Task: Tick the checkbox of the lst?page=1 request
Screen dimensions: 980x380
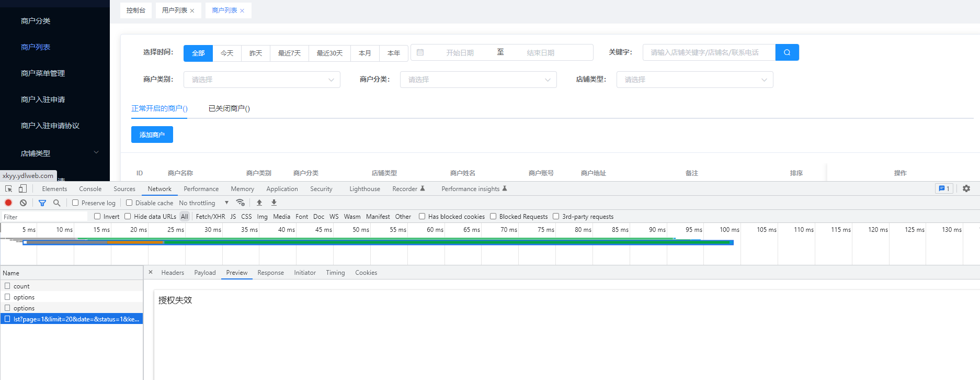Action: 7,319
